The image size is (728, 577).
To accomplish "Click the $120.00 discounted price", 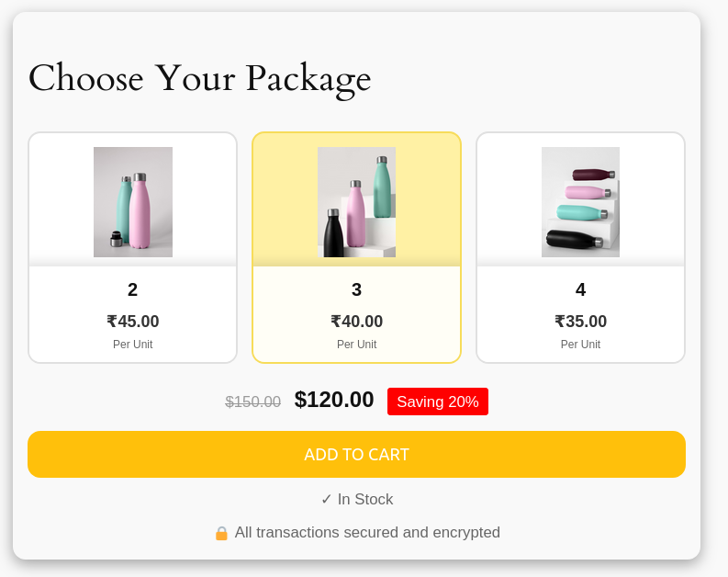I will (x=334, y=400).
